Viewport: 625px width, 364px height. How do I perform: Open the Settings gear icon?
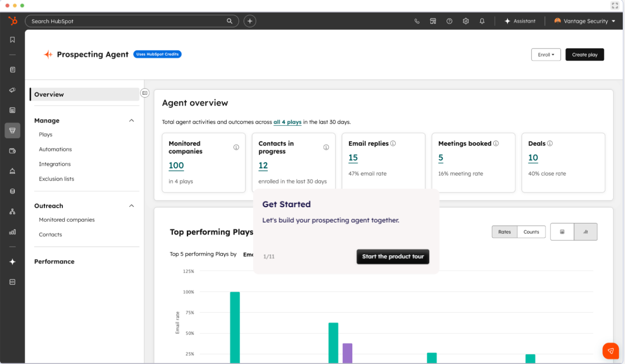point(466,21)
